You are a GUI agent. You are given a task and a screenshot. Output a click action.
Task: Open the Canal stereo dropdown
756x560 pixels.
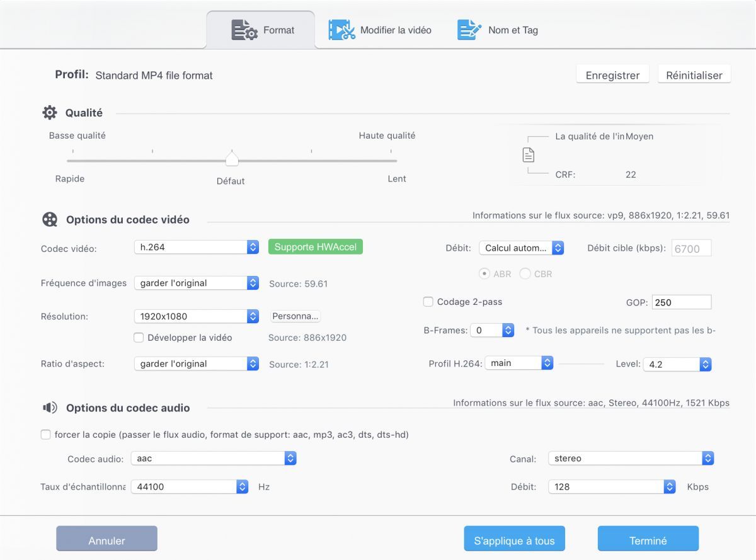pos(631,459)
